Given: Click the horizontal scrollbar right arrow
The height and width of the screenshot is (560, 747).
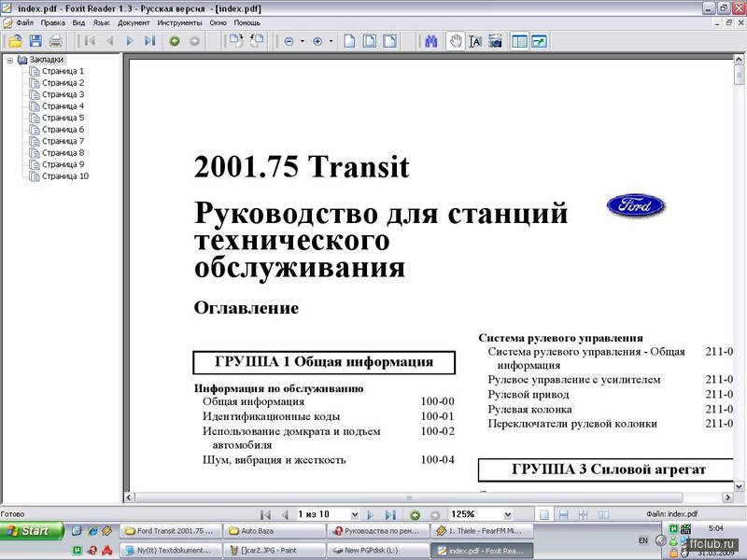Looking at the screenshot, I should (x=727, y=497).
